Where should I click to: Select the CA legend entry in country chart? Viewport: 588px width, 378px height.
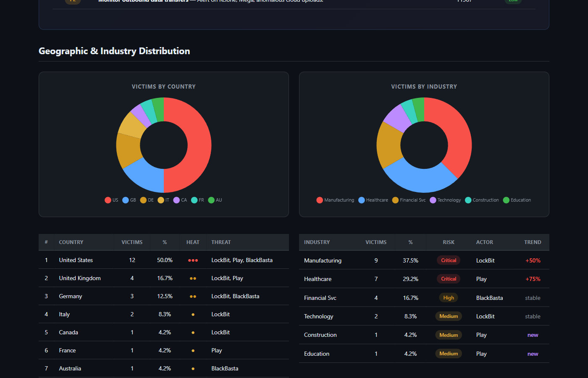click(180, 200)
